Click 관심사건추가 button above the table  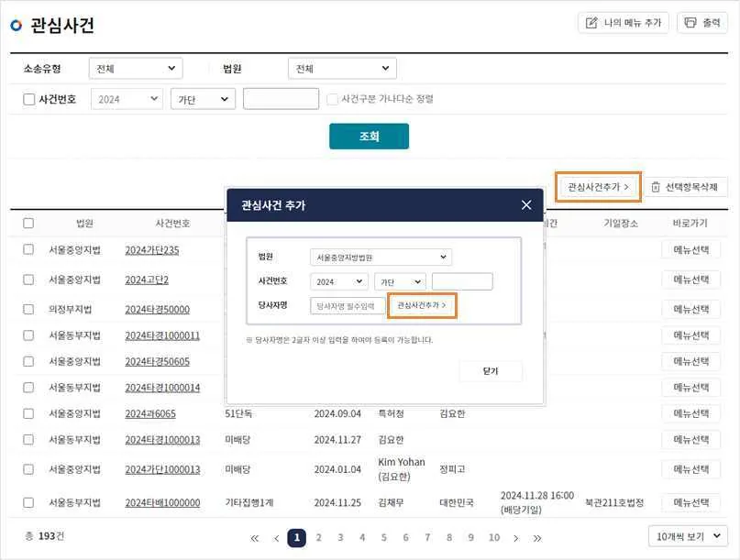598,187
